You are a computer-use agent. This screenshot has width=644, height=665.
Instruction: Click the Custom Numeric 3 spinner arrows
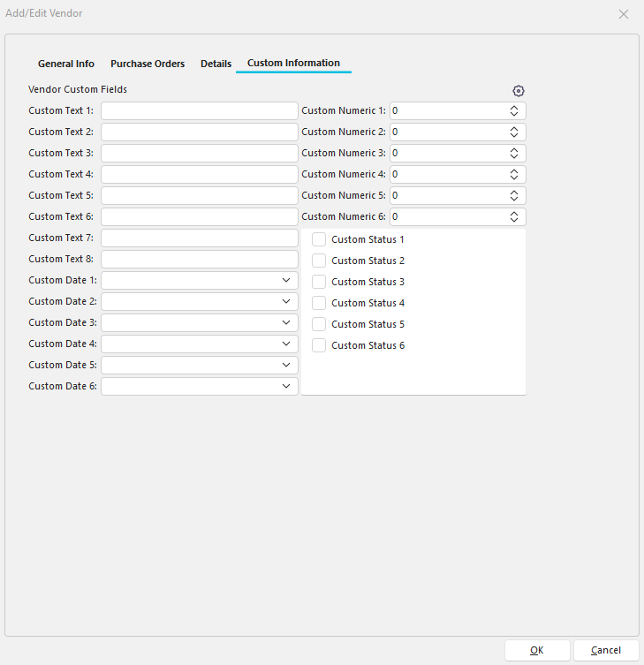514,154
